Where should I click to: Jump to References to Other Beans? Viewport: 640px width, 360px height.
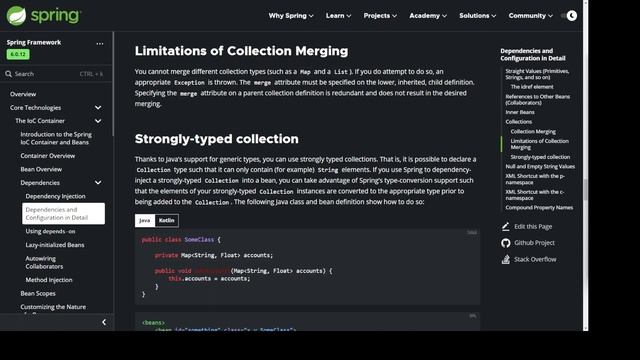click(538, 100)
